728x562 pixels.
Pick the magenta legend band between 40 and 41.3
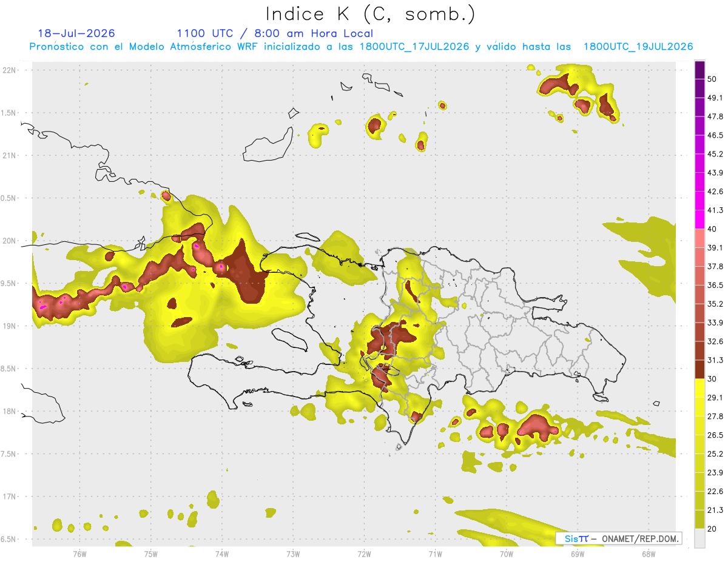coord(700,219)
